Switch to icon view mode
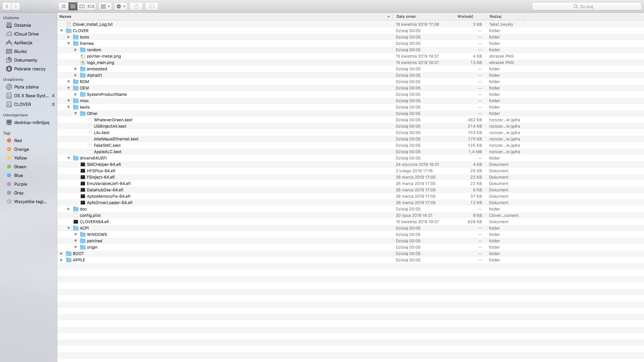 (x=64, y=6)
